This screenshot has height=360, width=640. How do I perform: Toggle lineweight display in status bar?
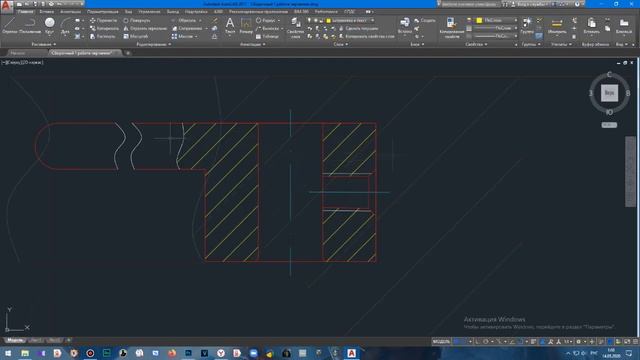(533, 341)
